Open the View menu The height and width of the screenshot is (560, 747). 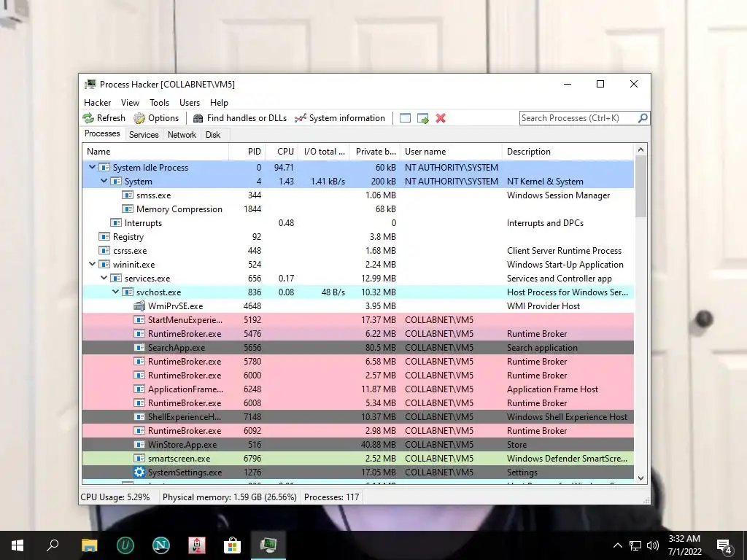[130, 102]
